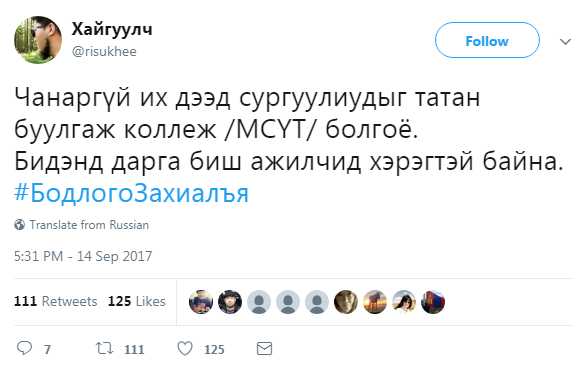581x367 pixels.
Task: Click the globe icon beside Translate
Action: (x=20, y=225)
